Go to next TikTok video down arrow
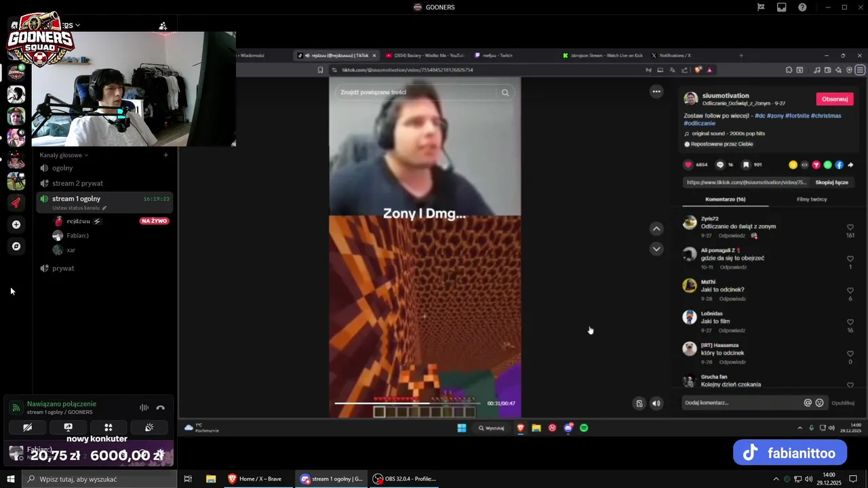The height and width of the screenshot is (488, 868). click(656, 249)
